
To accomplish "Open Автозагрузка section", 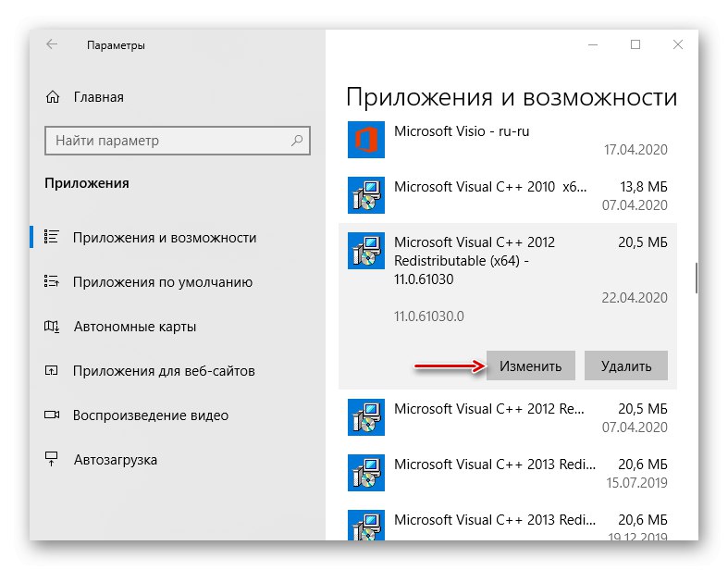I will tap(116, 460).
